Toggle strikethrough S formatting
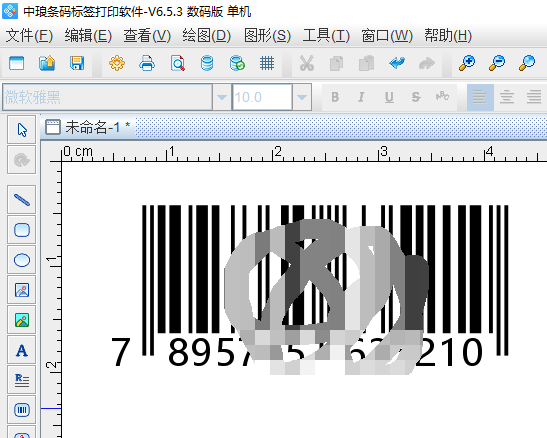The image size is (547, 438). click(416, 97)
